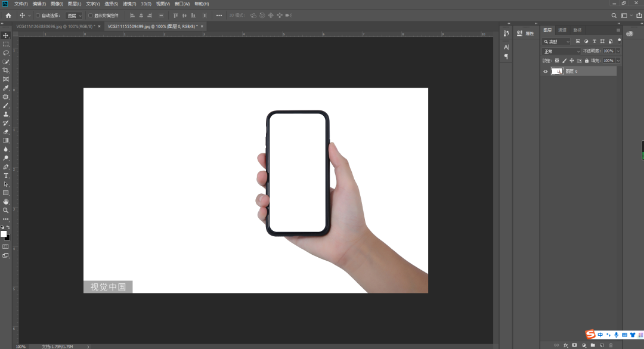Select the Lasso tool

6,53
